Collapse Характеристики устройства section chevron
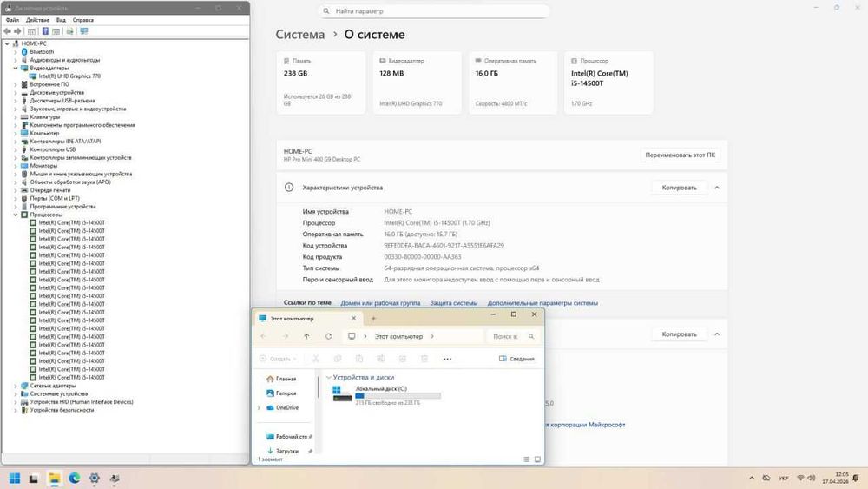The height and width of the screenshot is (489, 868). (x=717, y=188)
